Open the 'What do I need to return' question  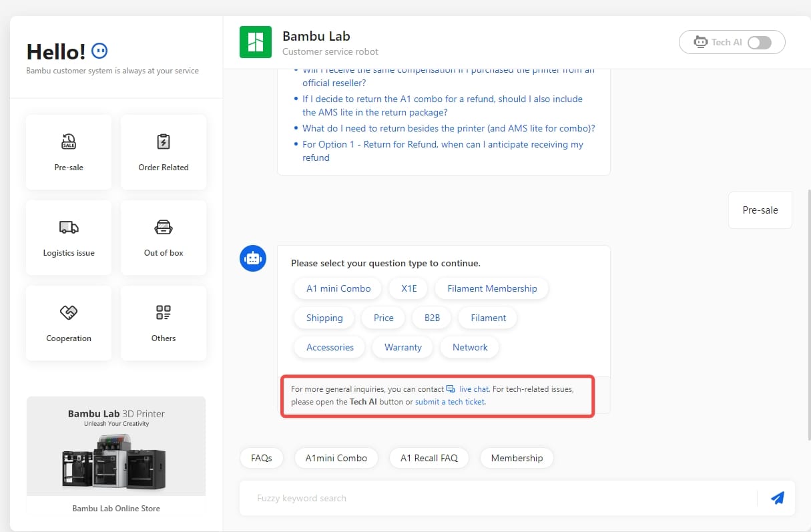[449, 128]
